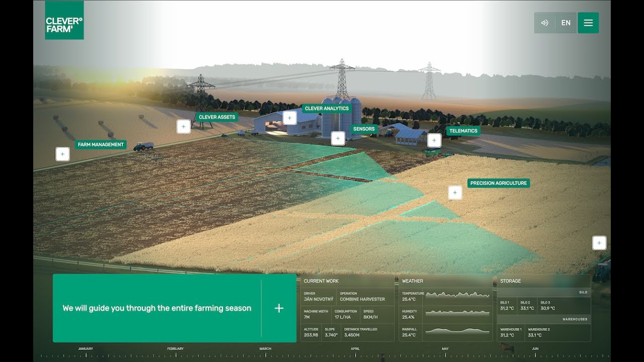Screen dimensions: 644x362
Task: Click the Weather panel heading
Action: [x=413, y=281]
